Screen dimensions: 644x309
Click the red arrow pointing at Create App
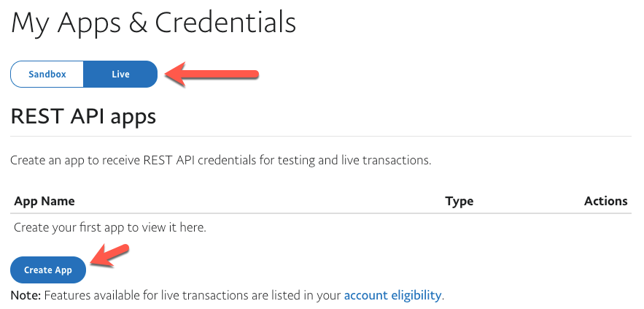click(109, 259)
